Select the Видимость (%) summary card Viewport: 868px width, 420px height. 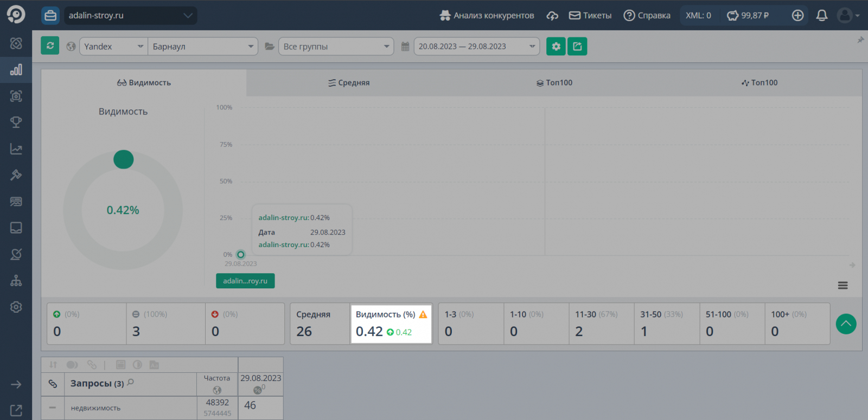point(391,324)
